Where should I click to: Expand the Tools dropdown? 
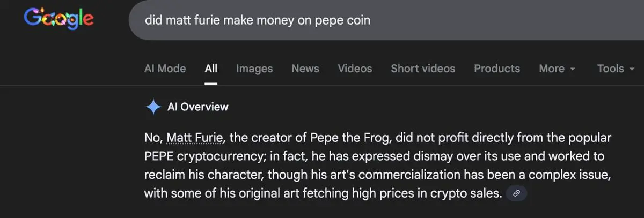[x=616, y=69]
